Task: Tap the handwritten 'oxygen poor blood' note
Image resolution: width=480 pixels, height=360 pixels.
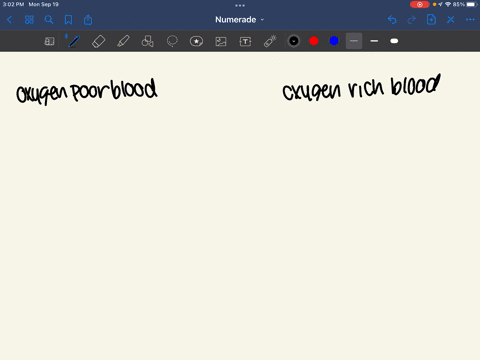Action: [87, 91]
